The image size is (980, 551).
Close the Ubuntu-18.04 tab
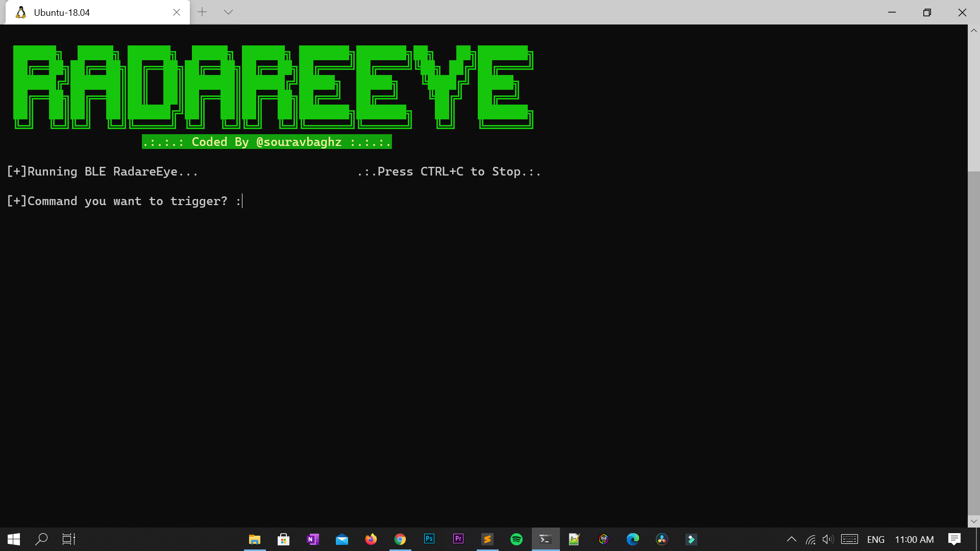pyautogui.click(x=177, y=12)
